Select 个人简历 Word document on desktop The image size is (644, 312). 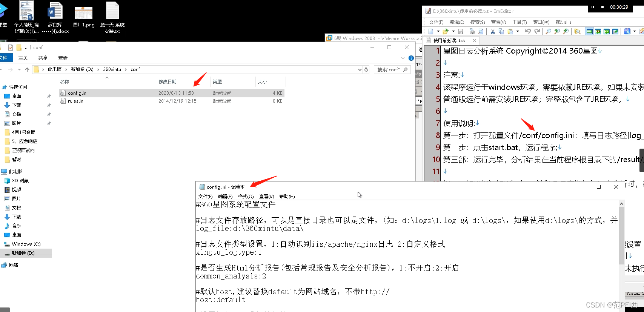[x=26, y=18]
